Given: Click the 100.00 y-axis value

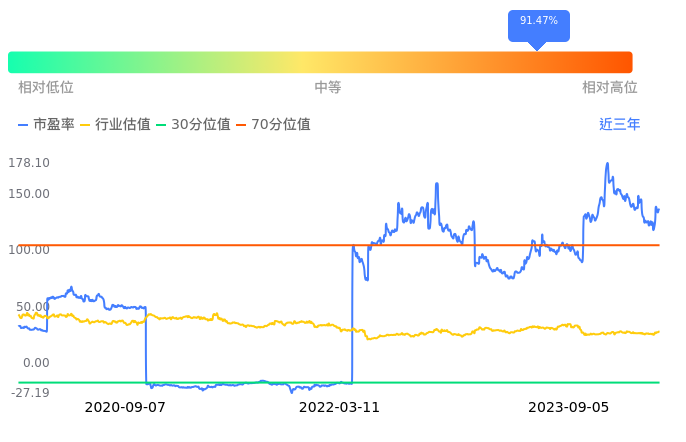Looking at the screenshot, I should coord(29,250).
